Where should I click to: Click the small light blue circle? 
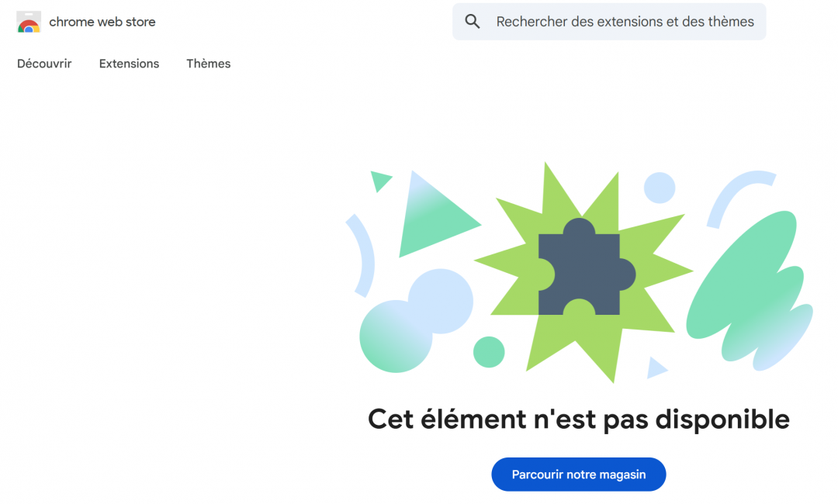[x=660, y=188]
